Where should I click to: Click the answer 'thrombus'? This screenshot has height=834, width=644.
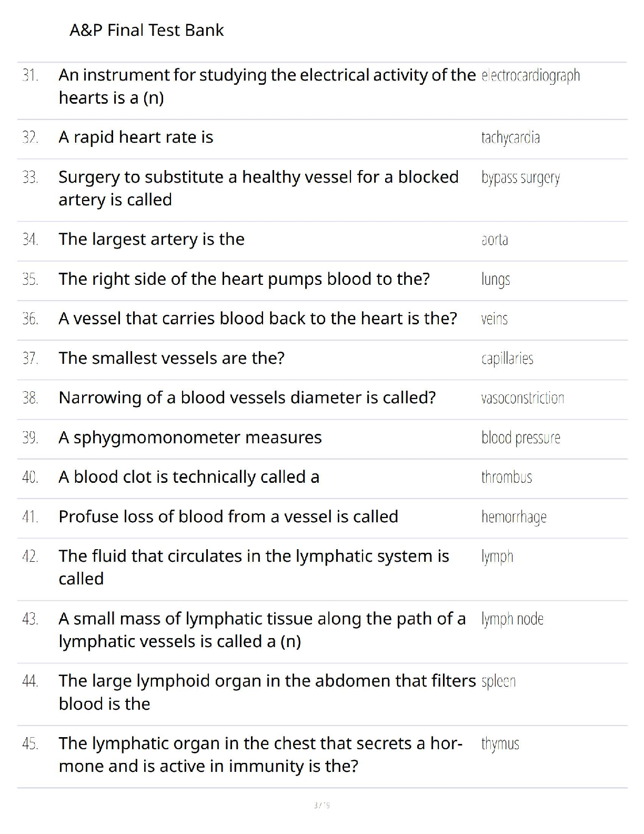507,478
